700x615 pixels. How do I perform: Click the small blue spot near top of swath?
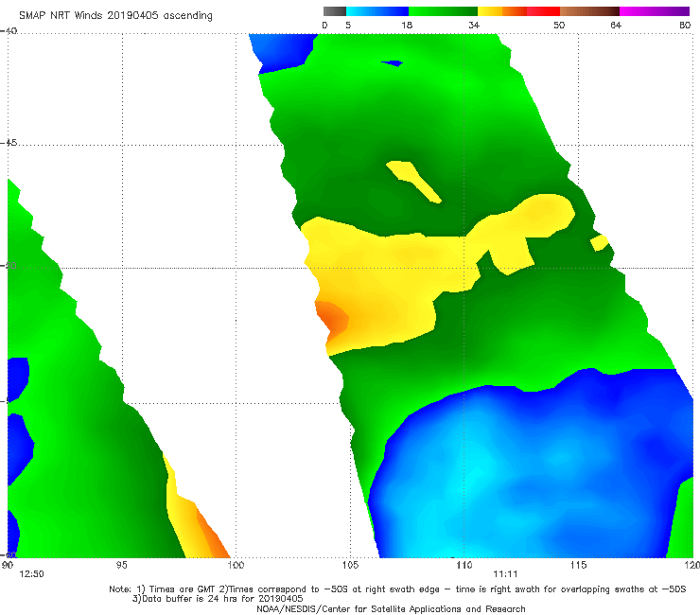pos(393,63)
